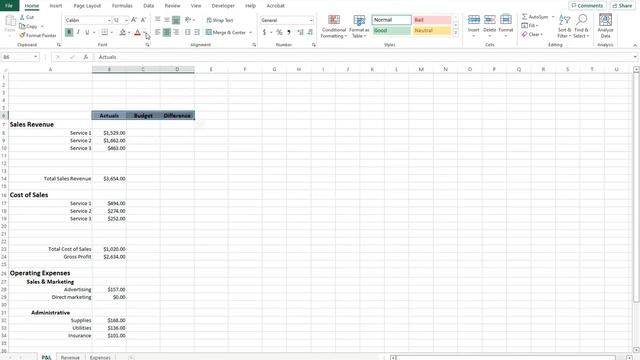Screen dimensions: 640x360
Task: Expand the cell styles gallery
Action: click(x=456, y=33)
